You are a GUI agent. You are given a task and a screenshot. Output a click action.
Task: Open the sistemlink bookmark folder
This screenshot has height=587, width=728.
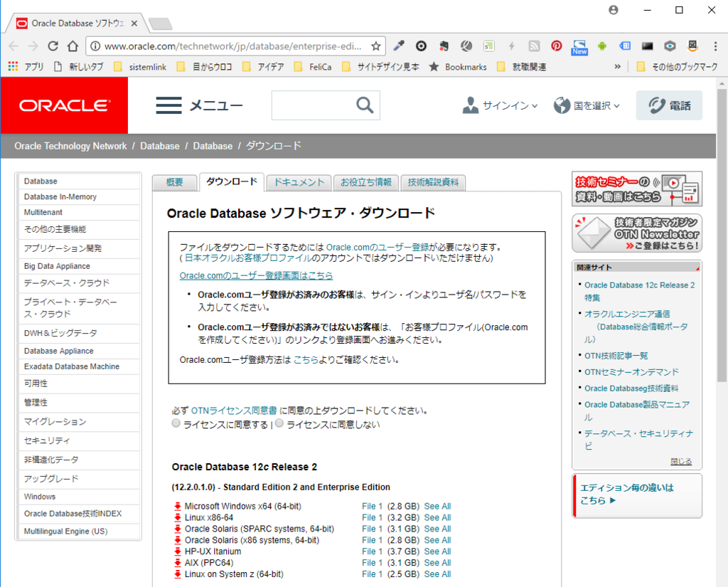[140, 66]
